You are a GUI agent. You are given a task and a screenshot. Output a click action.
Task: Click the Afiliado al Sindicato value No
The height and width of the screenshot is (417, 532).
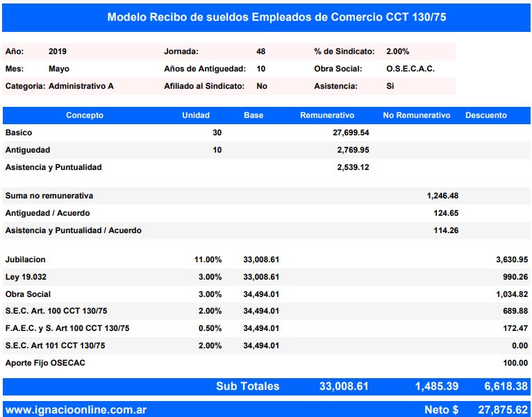tap(261, 86)
